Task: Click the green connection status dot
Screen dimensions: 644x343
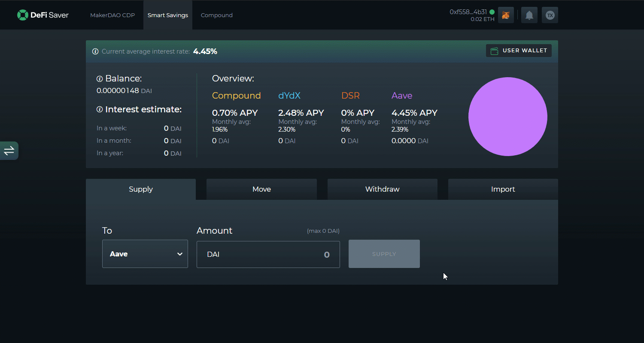Action: point(492,12)
